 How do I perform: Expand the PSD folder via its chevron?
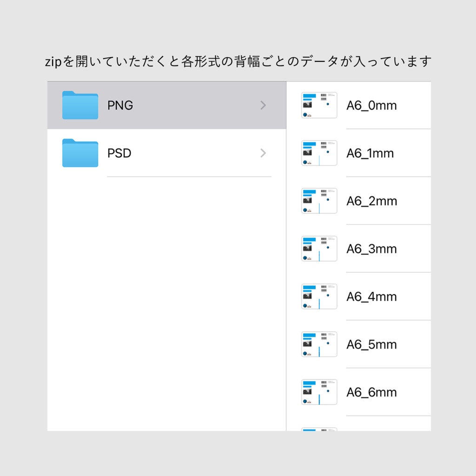263,153
